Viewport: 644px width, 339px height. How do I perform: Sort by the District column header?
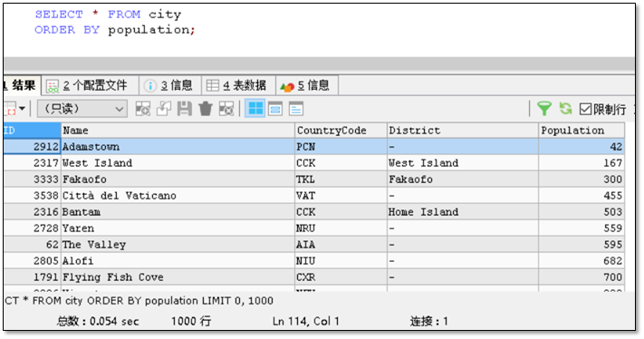(x=463, y=131)
